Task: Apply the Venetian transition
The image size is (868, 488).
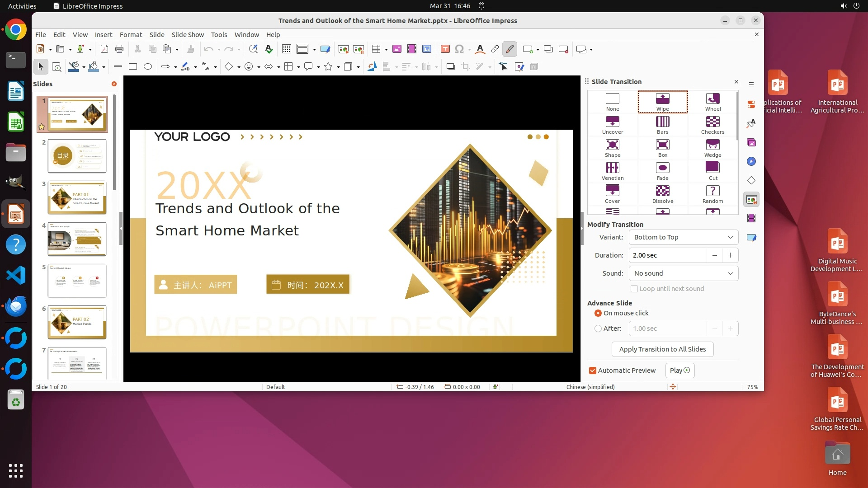Action: pyautogui.click(x=612, y=168)
